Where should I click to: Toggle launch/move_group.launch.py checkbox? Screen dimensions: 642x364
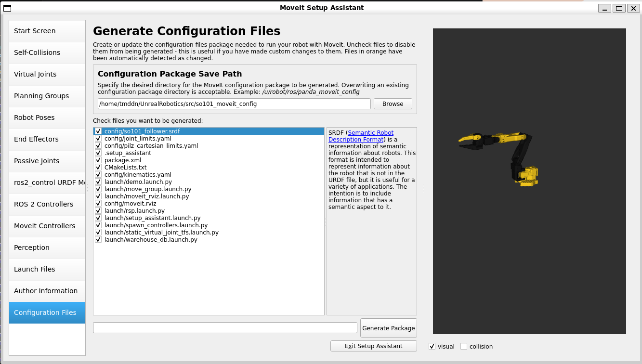(98, 189)
